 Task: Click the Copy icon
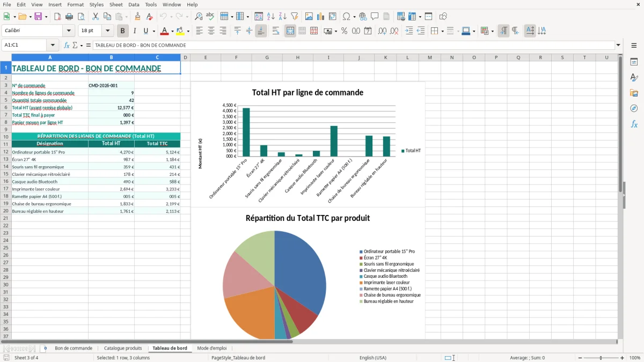107,17
